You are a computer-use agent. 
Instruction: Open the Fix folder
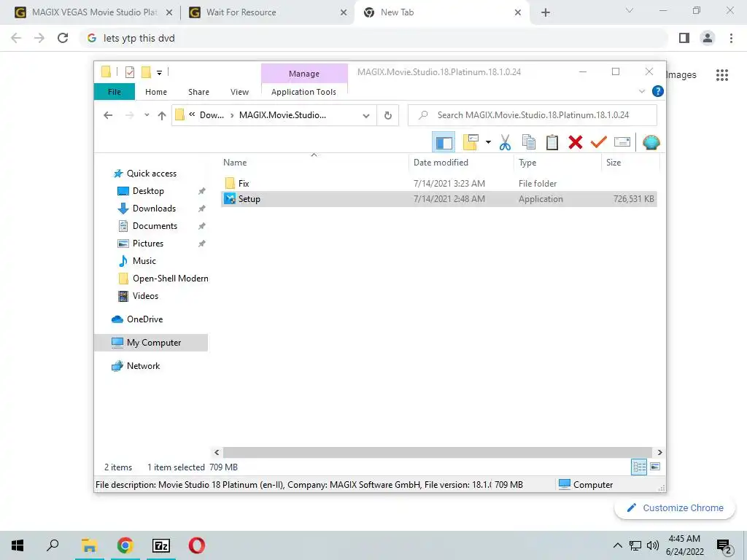point(244,183)
